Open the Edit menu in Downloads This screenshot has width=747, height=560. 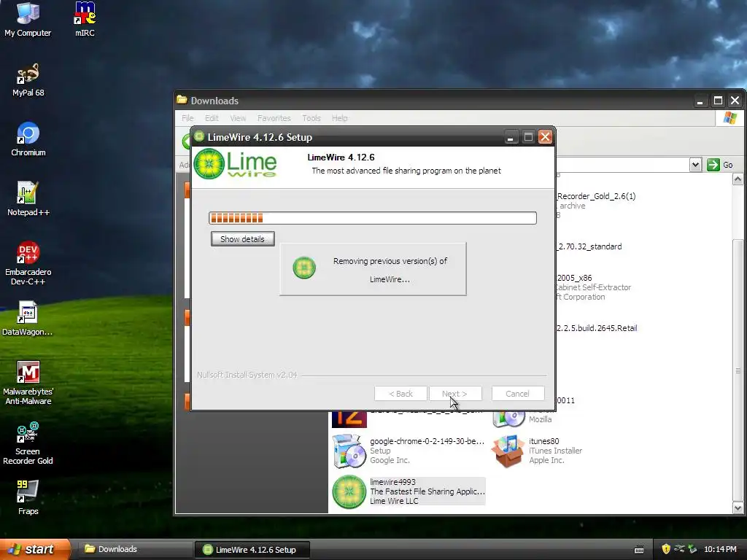point(212,118)
